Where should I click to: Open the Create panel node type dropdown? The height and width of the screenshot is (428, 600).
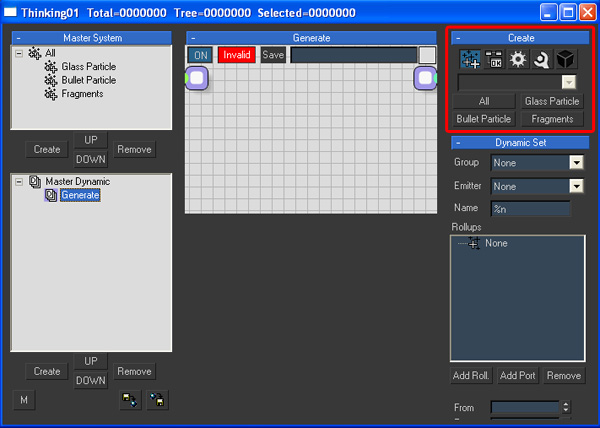pos(569,82)
